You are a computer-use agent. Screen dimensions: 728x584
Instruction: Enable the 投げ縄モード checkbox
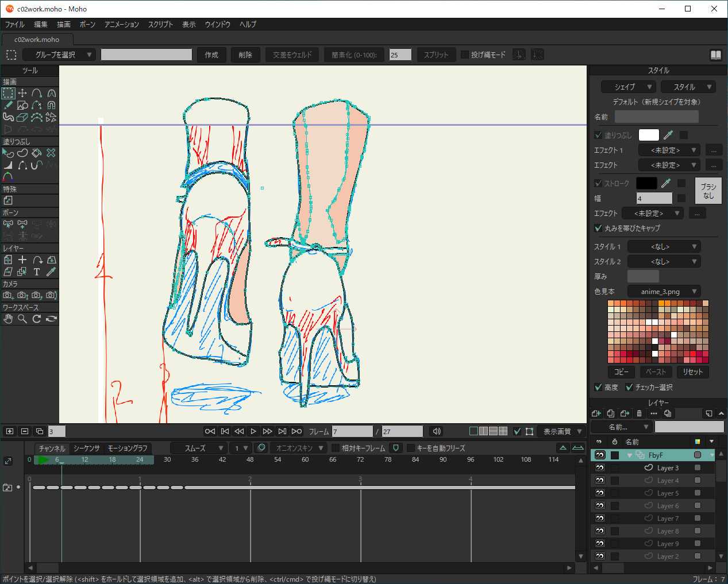[465, 55]
